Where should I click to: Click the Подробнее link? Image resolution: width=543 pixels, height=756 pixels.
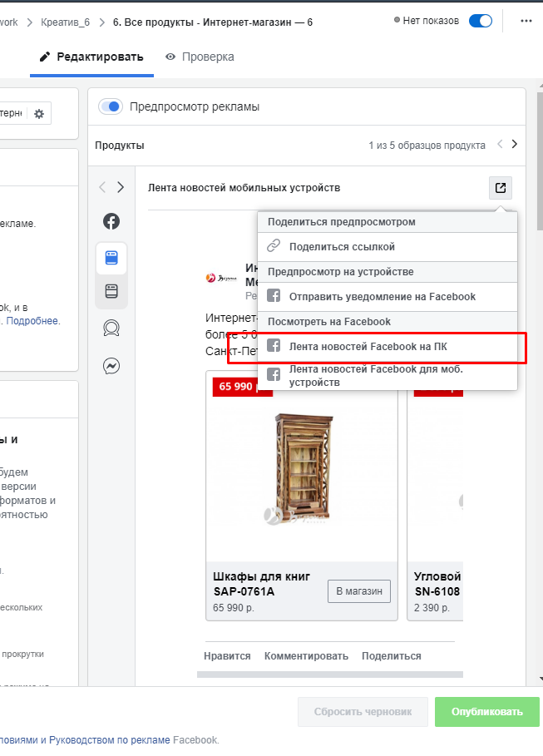click(33, 321)
